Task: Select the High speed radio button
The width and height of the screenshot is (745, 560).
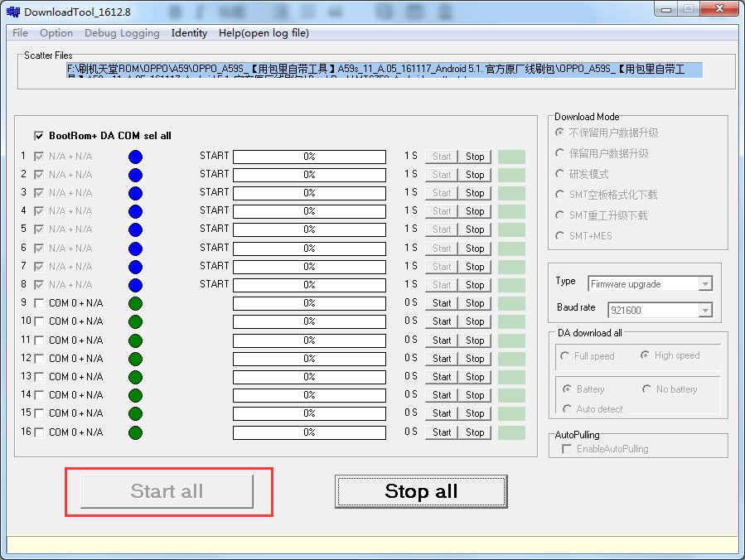Action: pyautogui.click(x=645, y=355)
